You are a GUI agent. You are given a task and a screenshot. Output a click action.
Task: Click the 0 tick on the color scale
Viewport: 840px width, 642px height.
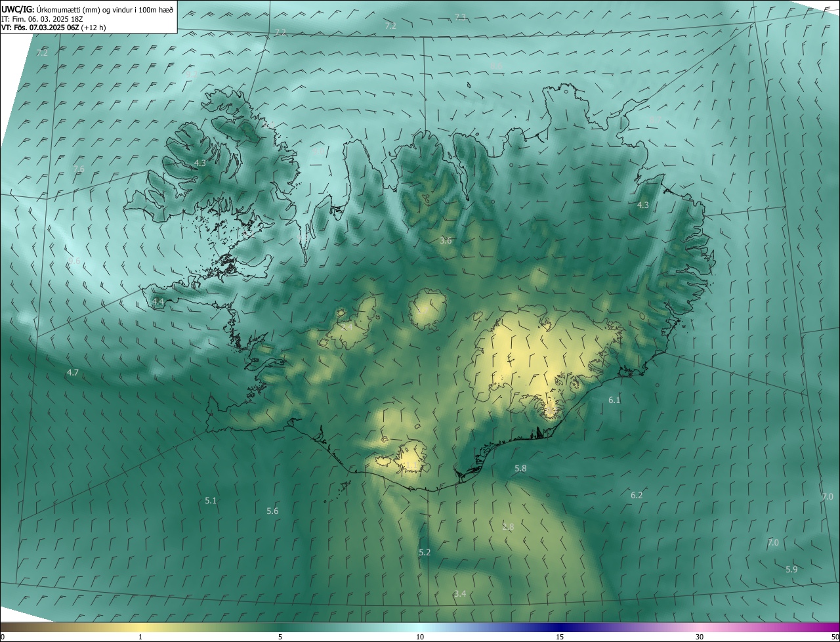point(3,637)
